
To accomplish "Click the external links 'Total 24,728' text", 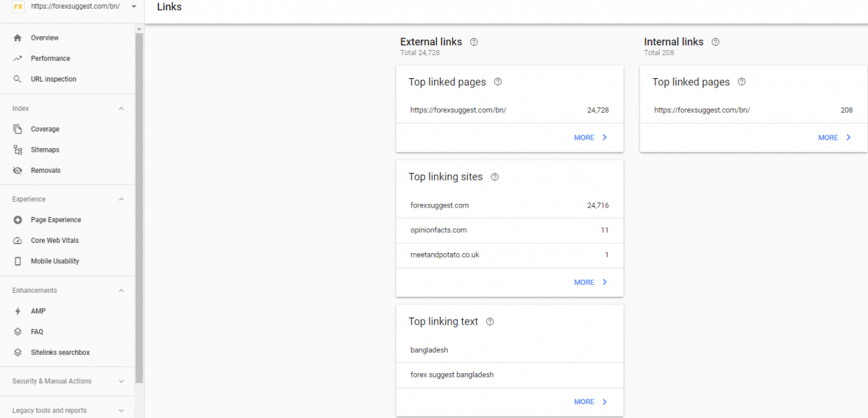I will 420,53.
